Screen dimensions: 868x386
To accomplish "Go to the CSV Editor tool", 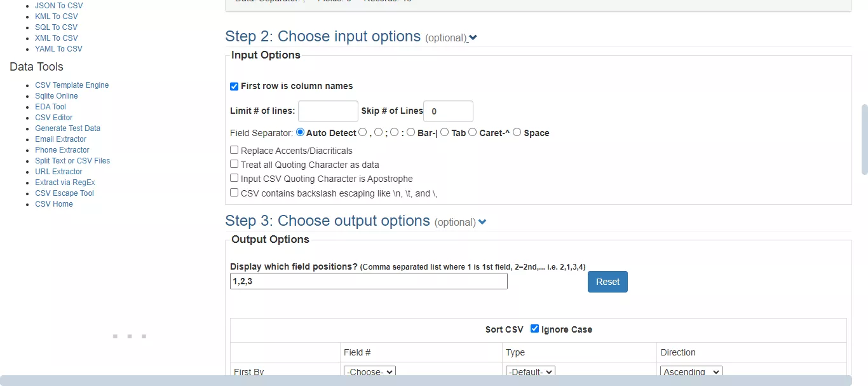I will (x=53, y=117).
